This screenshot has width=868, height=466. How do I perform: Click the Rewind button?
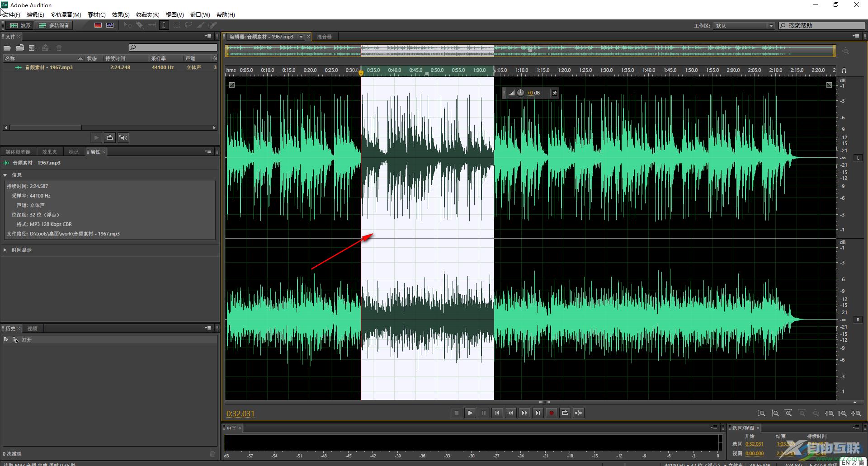click(x=511, y=413)
